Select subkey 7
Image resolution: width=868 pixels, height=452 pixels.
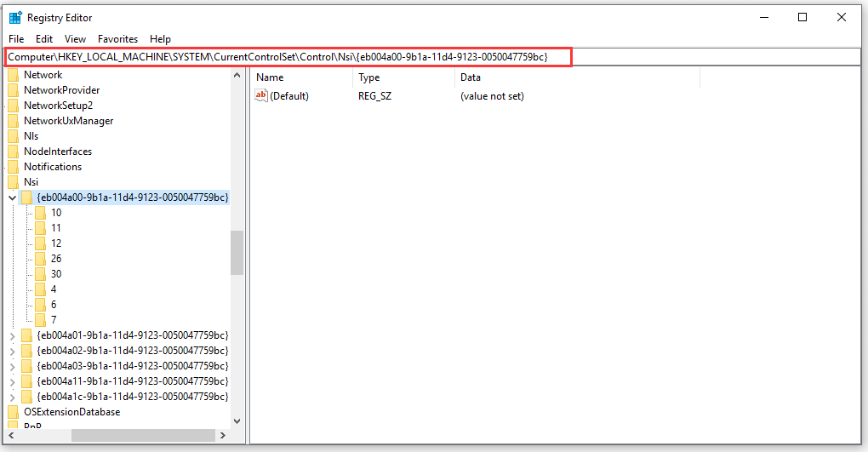click(x=54, y=319)
